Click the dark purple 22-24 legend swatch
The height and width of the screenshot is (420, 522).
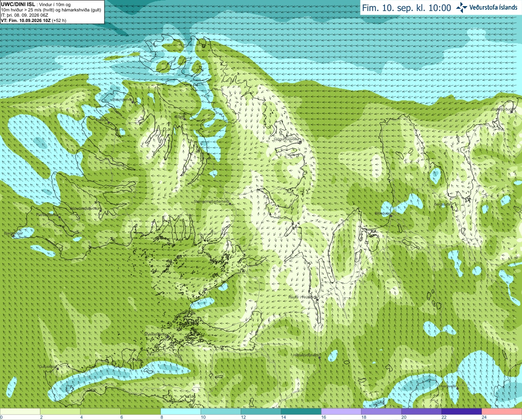[x=462, y=411]
